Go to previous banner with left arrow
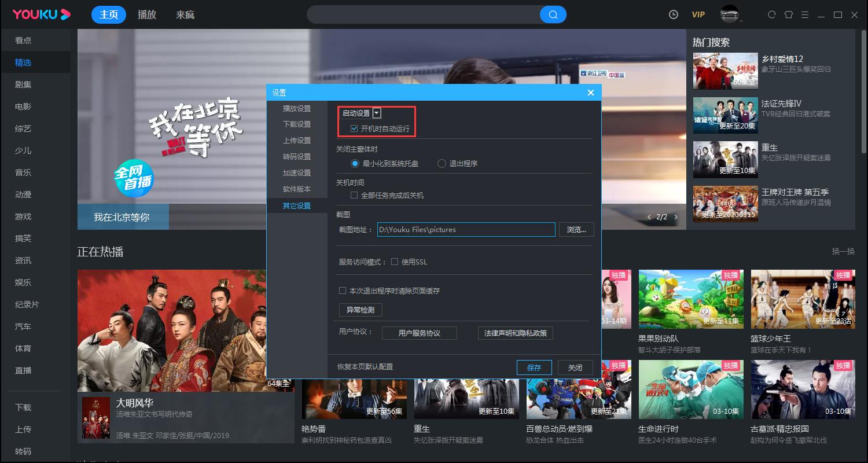Screen dimensions: 868x463 [649, 217]
